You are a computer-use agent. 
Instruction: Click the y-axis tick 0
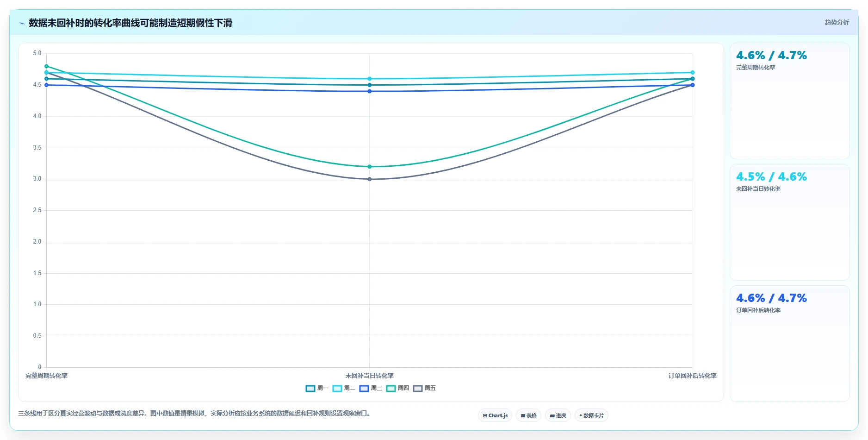39,367
